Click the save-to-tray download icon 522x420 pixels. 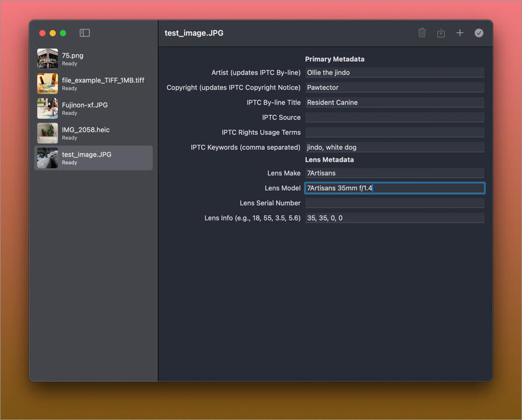441,33
